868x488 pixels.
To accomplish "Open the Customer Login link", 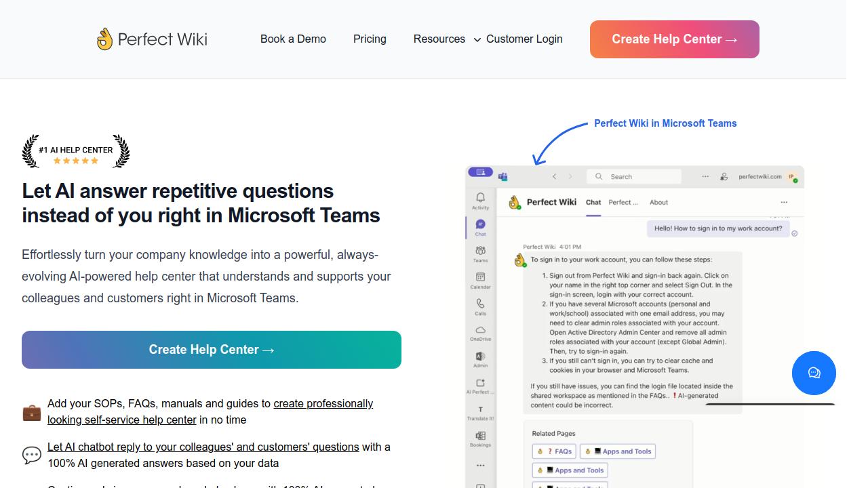I will point(524,39).
